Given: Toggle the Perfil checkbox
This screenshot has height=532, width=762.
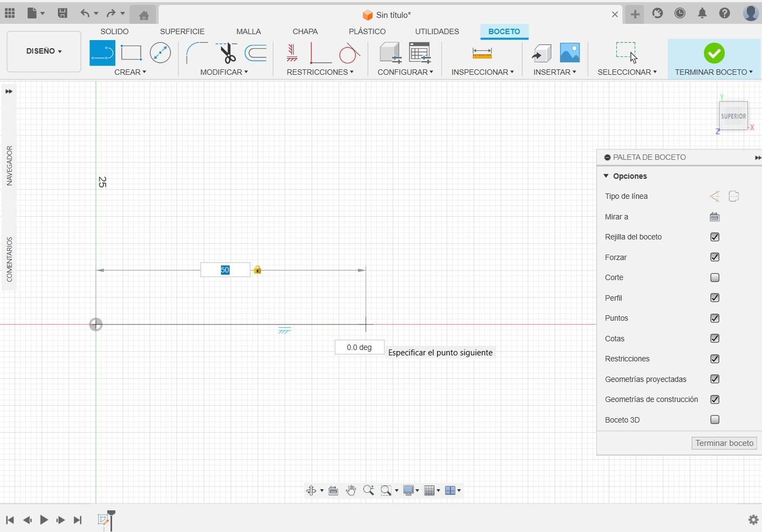Looking at the screenshot, I should (715, 298).
